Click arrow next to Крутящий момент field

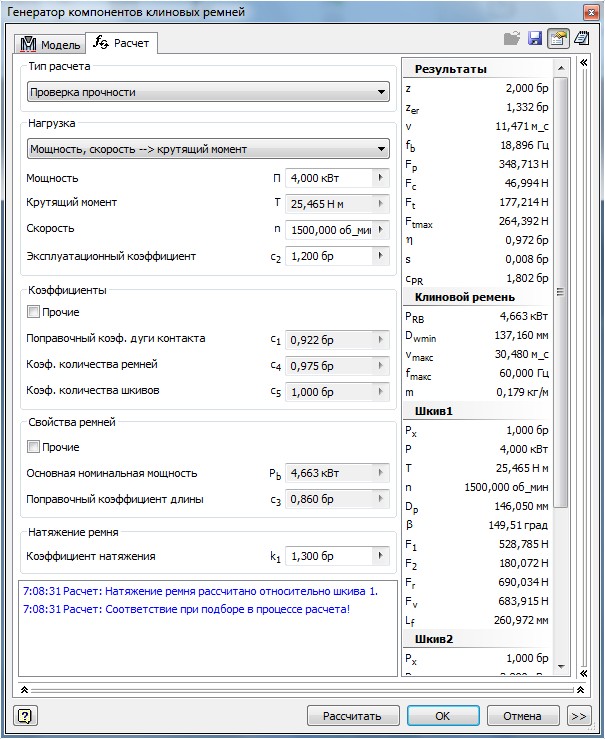coord(381,204)
